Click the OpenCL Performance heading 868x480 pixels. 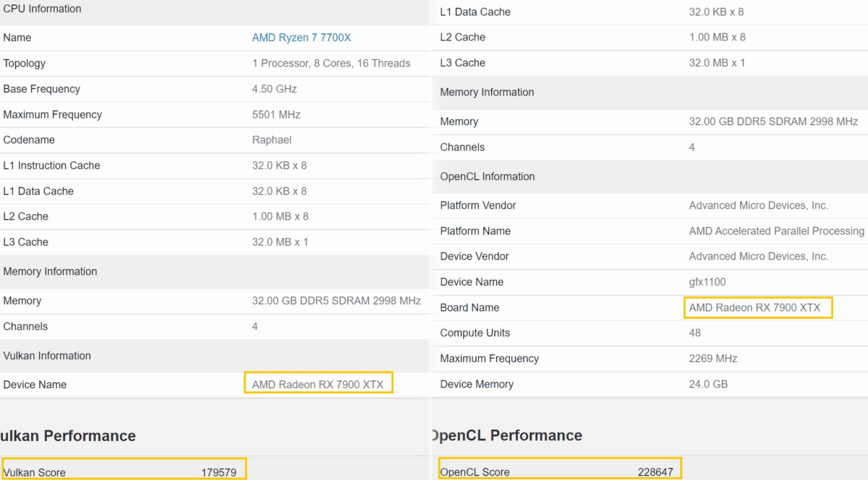click(x=506, y=435)
